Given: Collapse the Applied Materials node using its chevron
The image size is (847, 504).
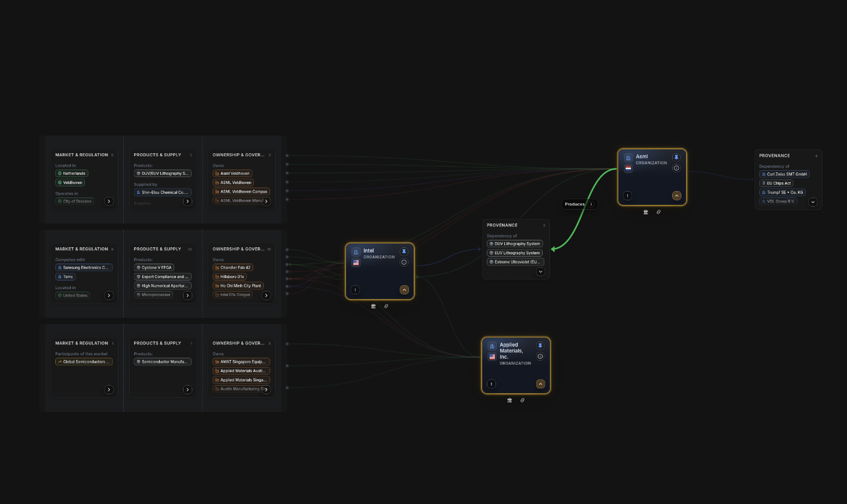Looking at the screenshot, I should (x=540, y=384).
